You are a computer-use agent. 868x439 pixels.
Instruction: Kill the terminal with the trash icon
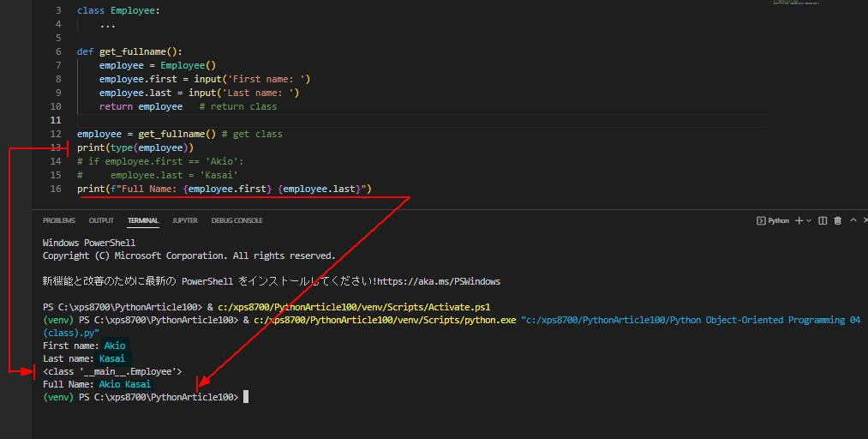[x=837, y=220]
